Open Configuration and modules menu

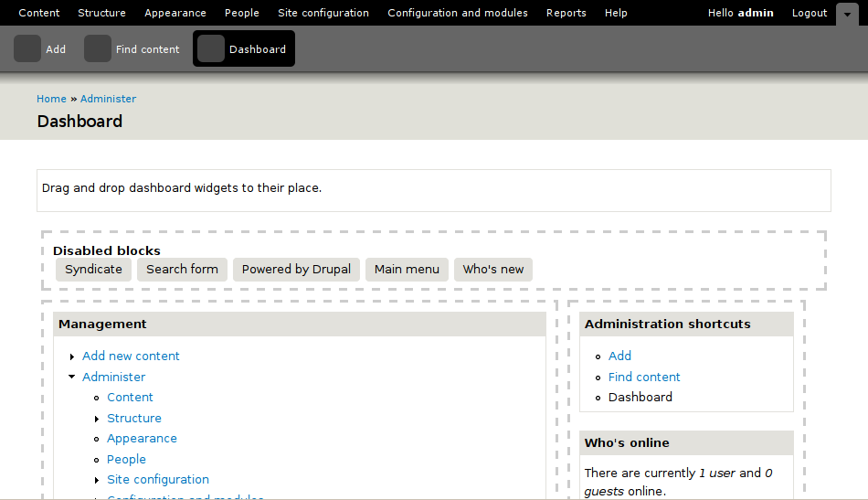point(458,13)
